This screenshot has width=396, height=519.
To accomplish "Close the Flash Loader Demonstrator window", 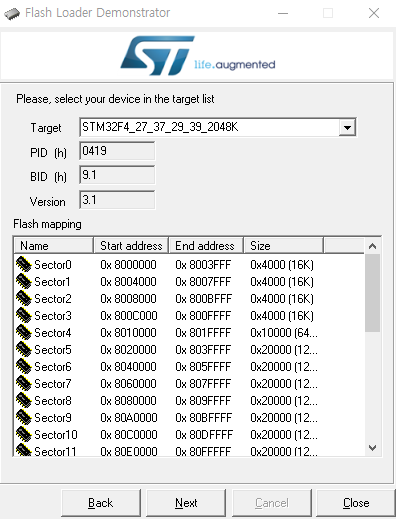I will point(374,13).
